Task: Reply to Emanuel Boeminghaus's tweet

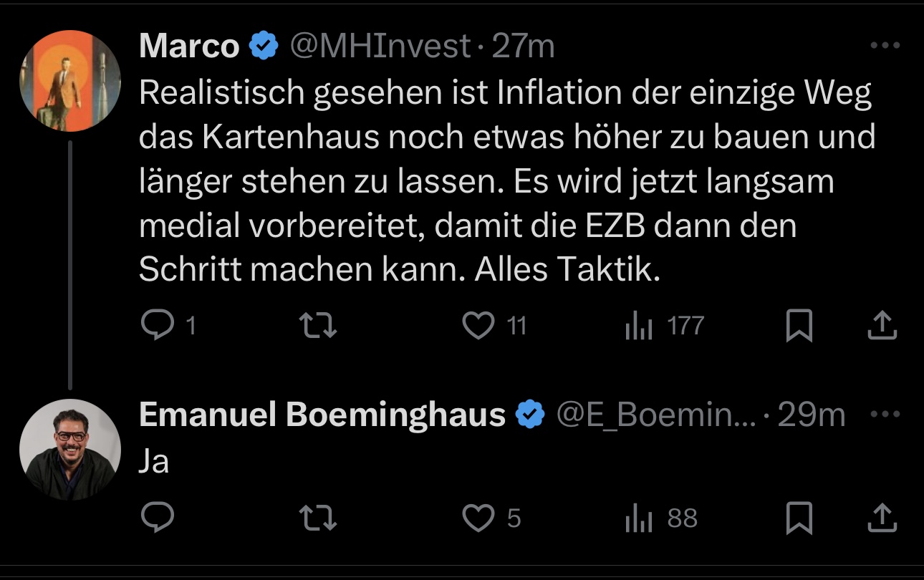Action: (158, 518)
